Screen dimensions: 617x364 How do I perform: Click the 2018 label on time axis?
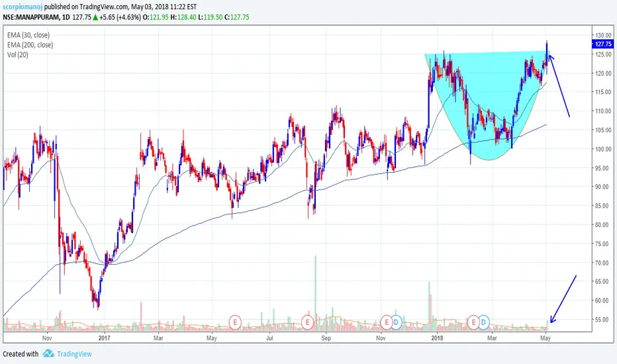click(437, 338)
